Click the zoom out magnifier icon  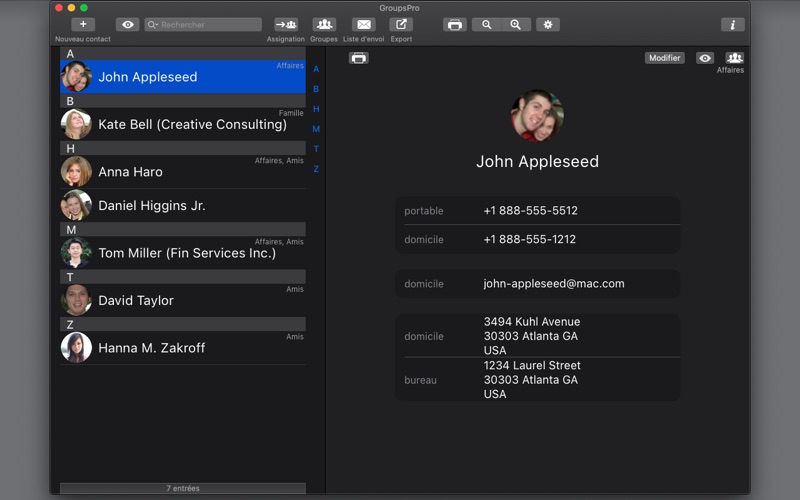pos(487,24)
